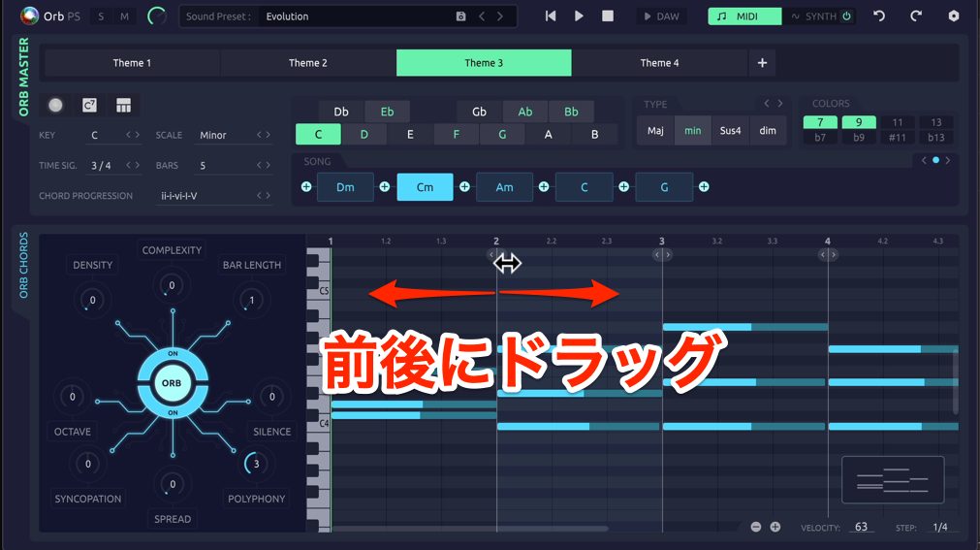Add chord before Dm with plus icon
Image resolution: width=980 pixels, height=550 pixels.
(306, 186)
